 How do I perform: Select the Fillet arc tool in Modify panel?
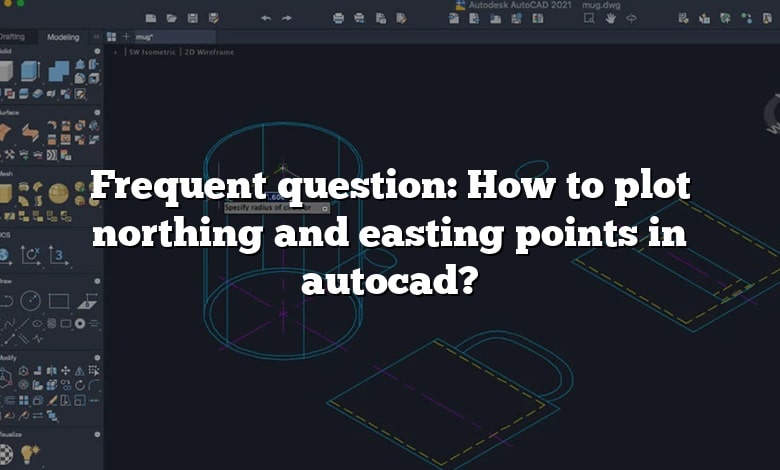[94, 385]
